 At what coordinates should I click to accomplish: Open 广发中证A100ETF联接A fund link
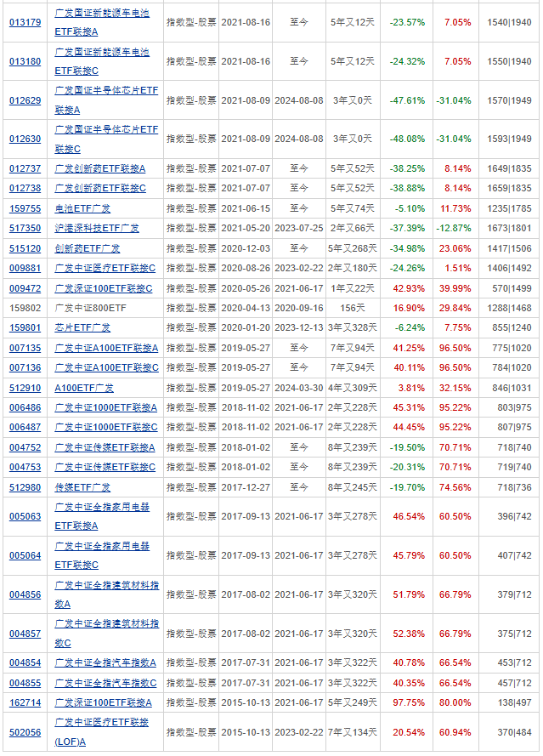click(x=106, y=348)
